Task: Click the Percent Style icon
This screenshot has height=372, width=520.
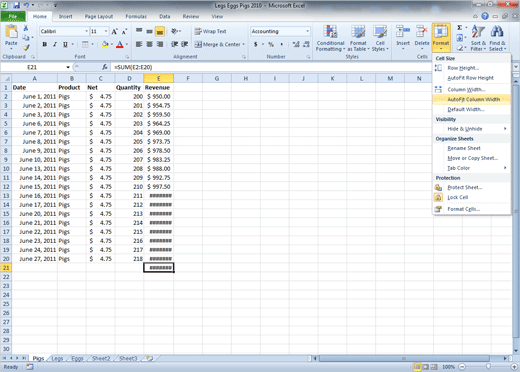Action: (x=271, y=44)
